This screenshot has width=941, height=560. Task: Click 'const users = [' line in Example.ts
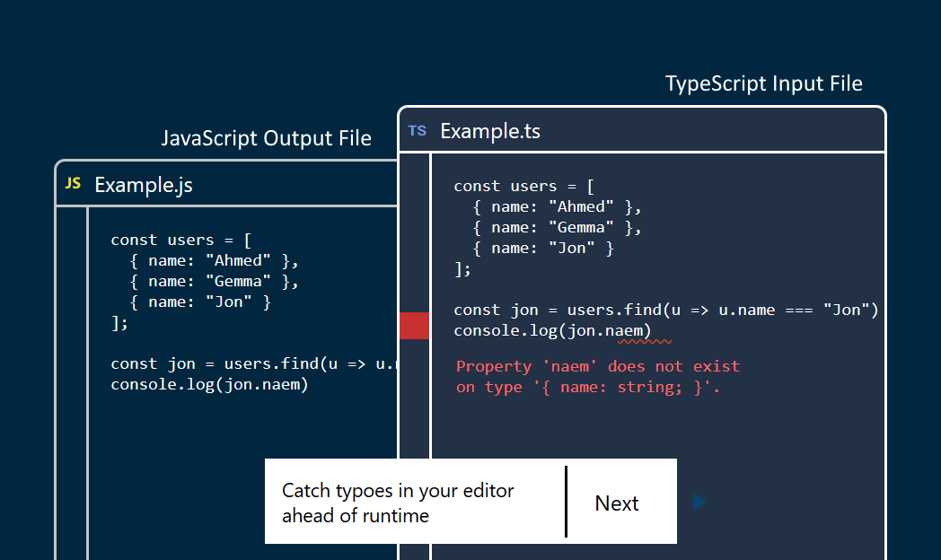(523, 187)
